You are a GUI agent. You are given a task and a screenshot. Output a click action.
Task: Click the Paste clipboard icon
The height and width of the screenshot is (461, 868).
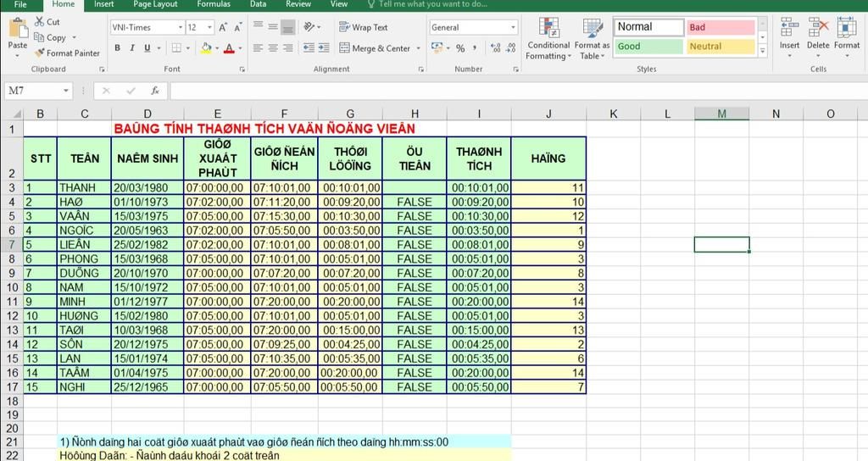18,28
